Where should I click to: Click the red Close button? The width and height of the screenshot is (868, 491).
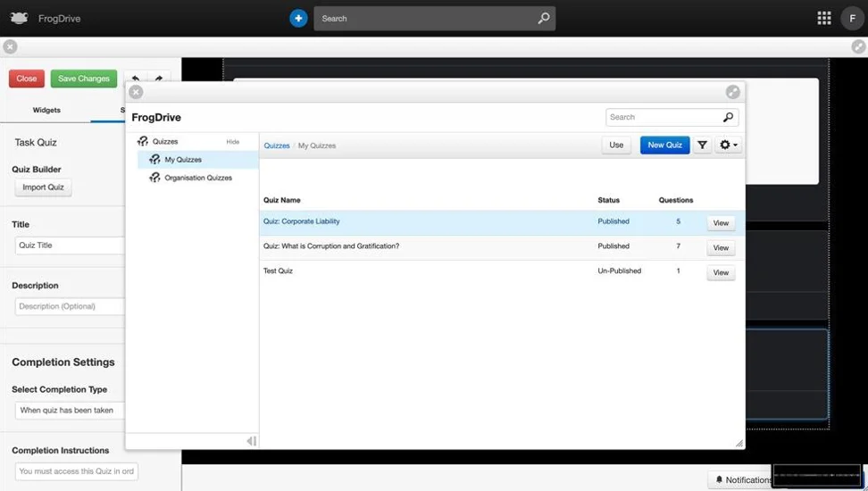(x=27, y=79)
